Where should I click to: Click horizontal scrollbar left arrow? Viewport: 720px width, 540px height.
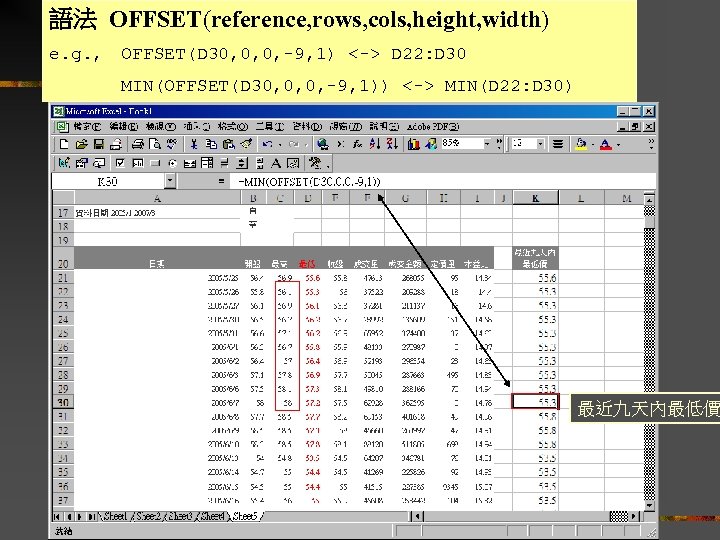(x=417, y=516)
